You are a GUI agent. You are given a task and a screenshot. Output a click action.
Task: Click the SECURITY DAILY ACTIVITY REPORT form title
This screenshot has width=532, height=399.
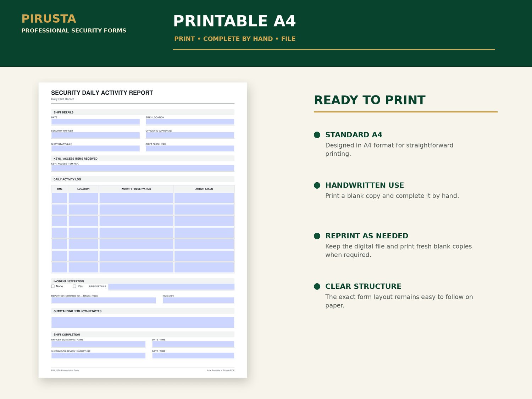[x=102, y=93]
